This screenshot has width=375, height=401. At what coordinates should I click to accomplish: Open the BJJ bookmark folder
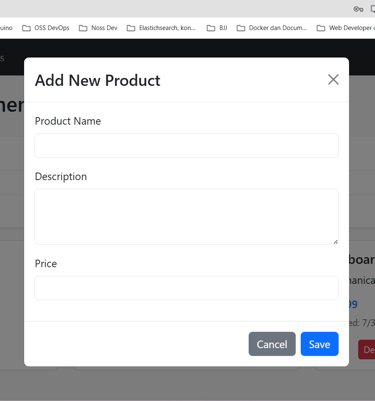click(x=217, y=28)
